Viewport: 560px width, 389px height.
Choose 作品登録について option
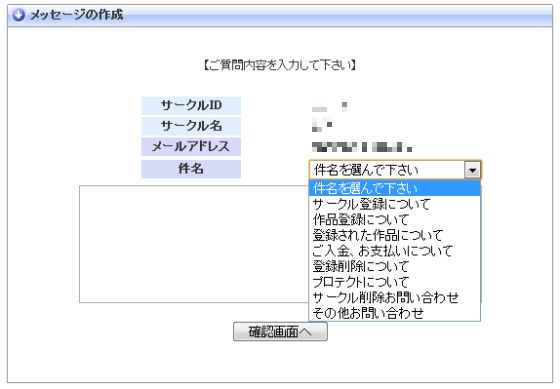(x=395, y=220)
